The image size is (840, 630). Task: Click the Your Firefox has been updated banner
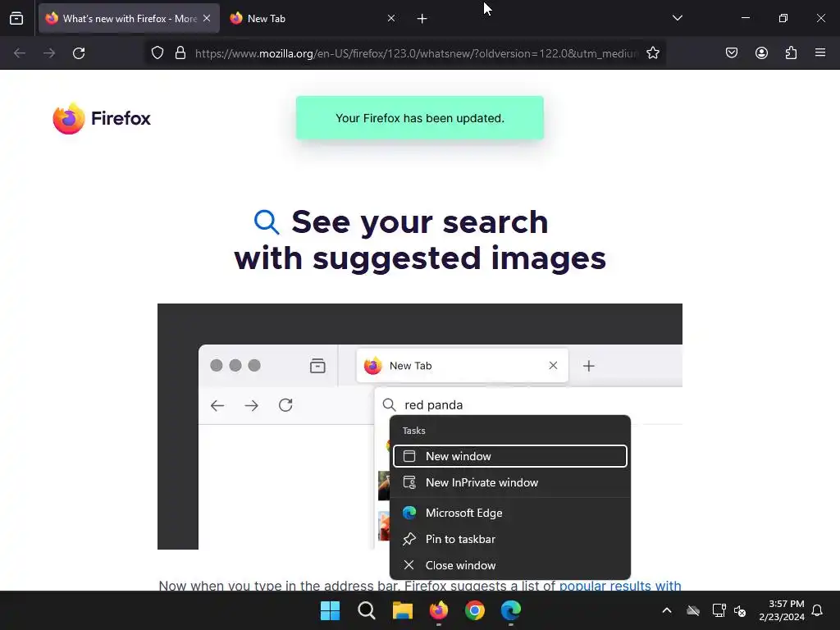pos(419,118)
